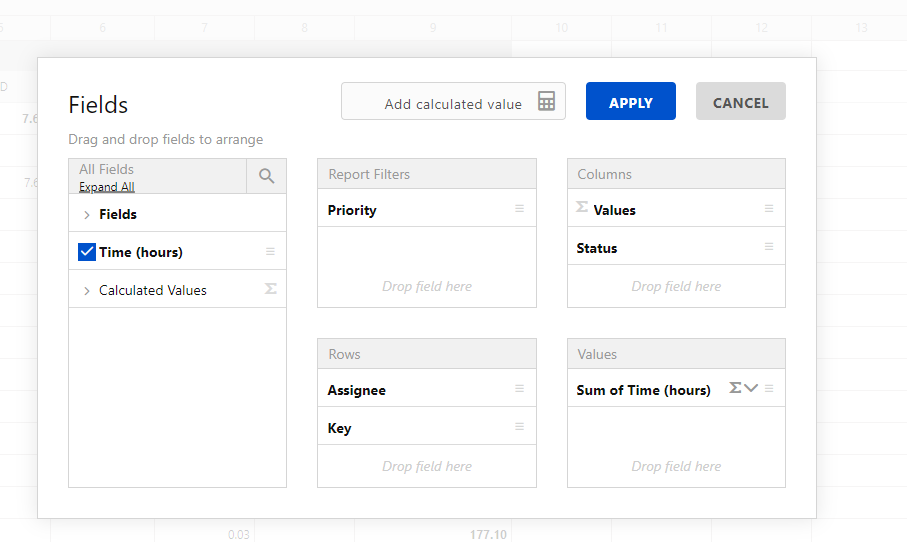Expand the Calculated Values group
This screenshot has width=907, height=542.
coord(87,291)
